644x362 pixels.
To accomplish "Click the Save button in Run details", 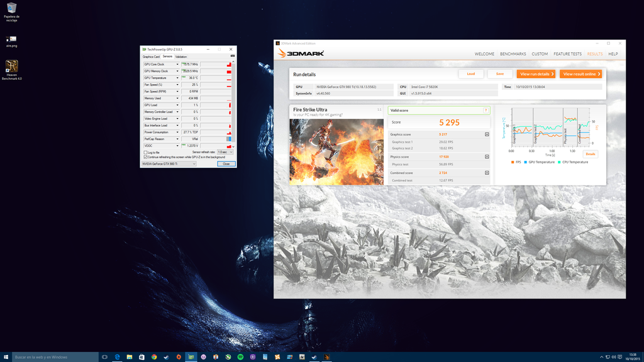I will coord(500,74).
